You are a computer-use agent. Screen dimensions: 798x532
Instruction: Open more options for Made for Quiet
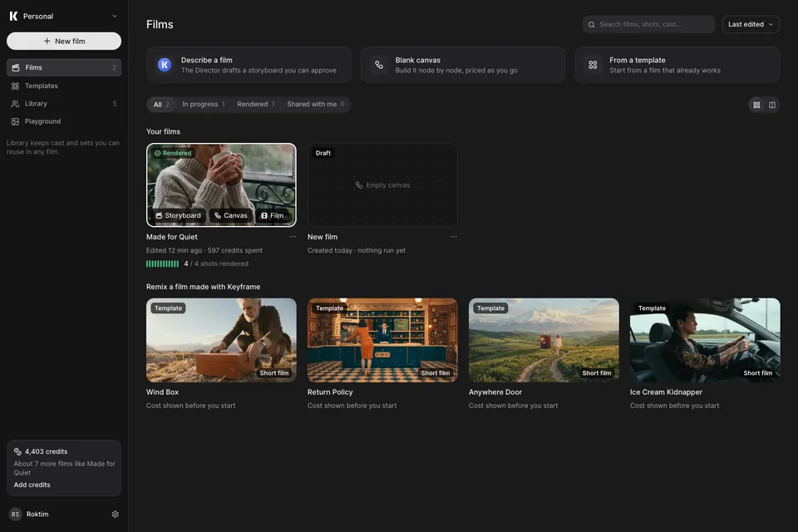(292, 237)
